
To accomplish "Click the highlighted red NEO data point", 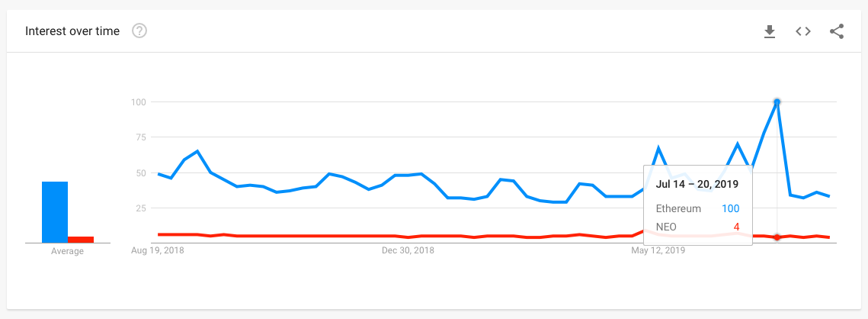I will tap(777, 237).
